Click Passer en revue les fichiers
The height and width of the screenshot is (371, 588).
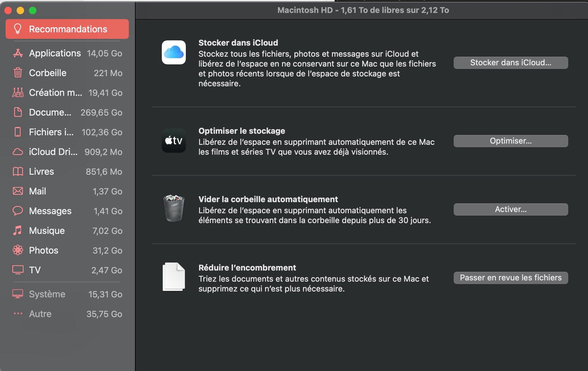click(x=511, y=278)
